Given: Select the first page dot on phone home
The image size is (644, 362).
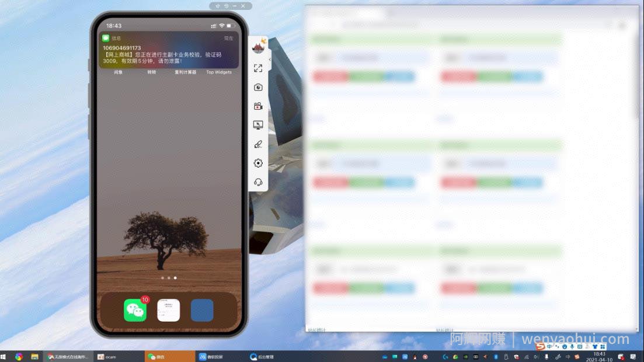Looking at the screenshot, I should pos(162,278).
